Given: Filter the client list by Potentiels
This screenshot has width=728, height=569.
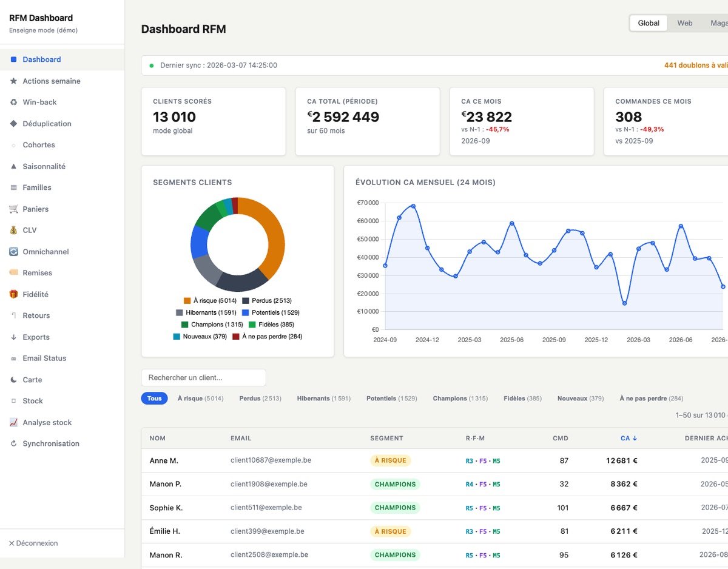Looking at the screenshot, I should coord(391,399).
